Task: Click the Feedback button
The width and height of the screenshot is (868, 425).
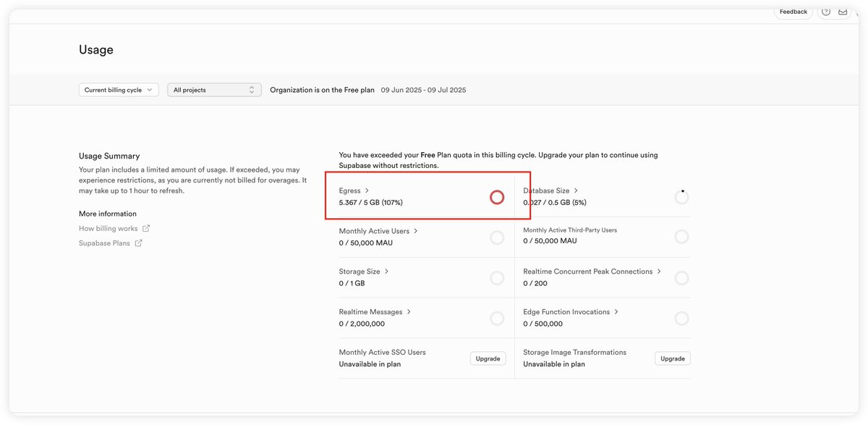Action: (x=793, y=12)
